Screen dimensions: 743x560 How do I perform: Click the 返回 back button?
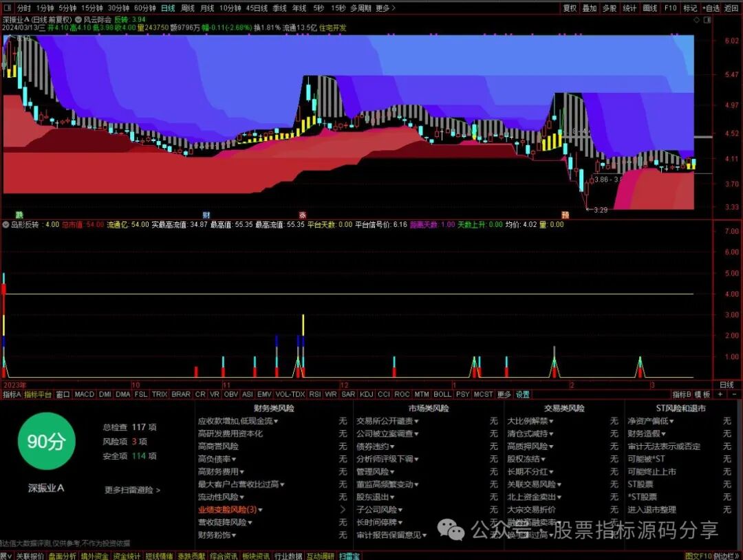[731, 8]
